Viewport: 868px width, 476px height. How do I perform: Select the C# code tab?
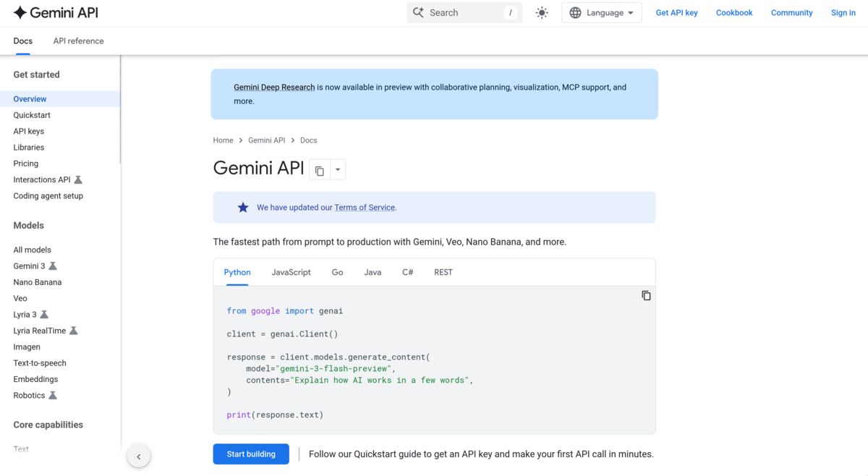pyautogui.click(x=408, y=273)
